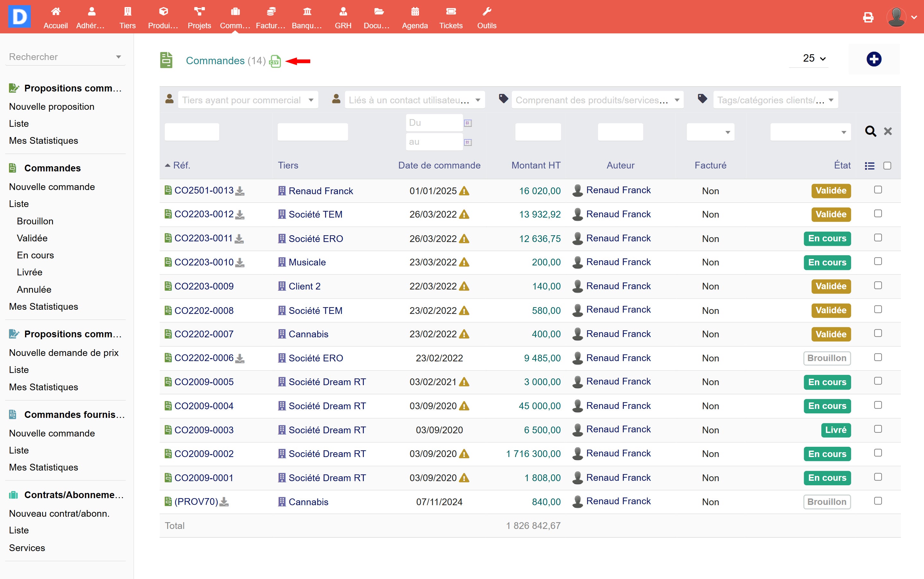Click the magnifier search filter icon

[870, 131]
